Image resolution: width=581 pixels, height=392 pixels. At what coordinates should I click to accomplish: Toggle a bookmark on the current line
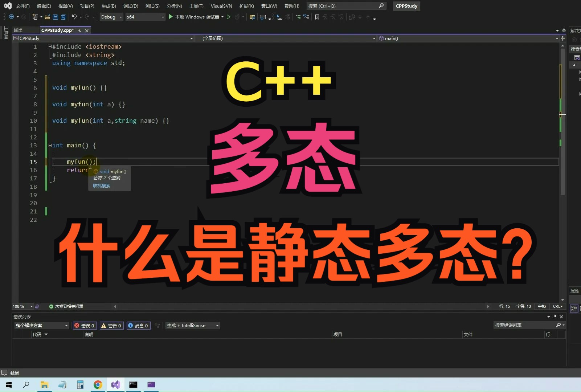(317, 17)
